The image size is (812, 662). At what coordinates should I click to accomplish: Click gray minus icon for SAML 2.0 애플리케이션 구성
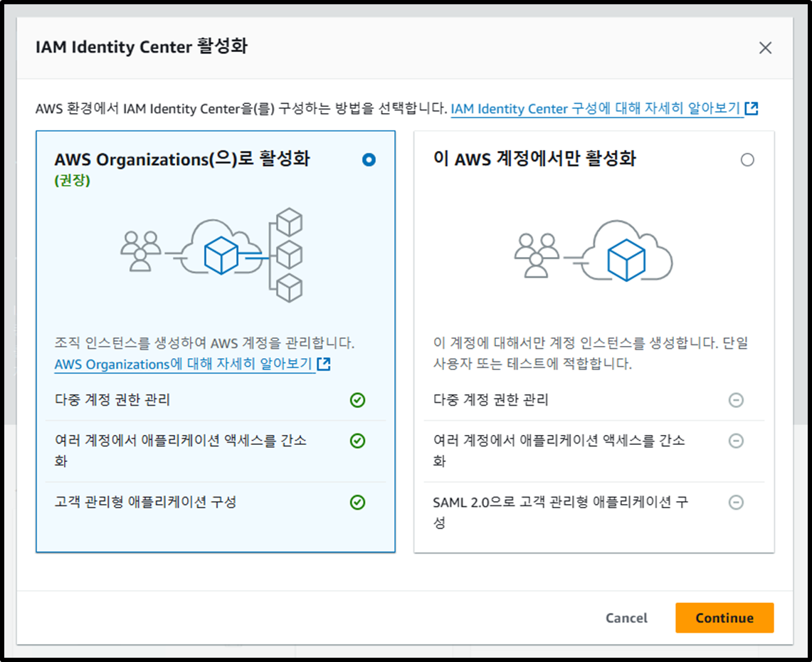(x=736, y=503)
